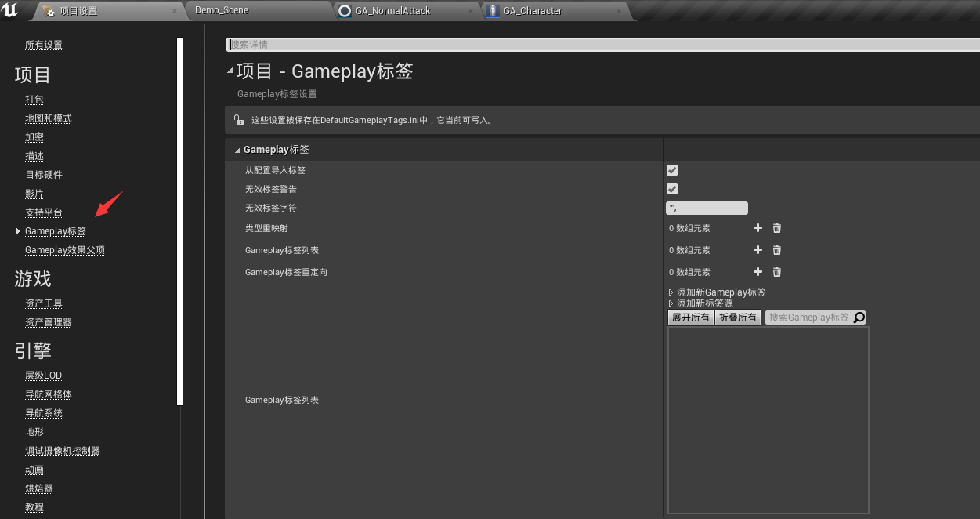Click the GA_NormalAttack tab circle icon
Screen dimensions: 980x519
(343, 11)
